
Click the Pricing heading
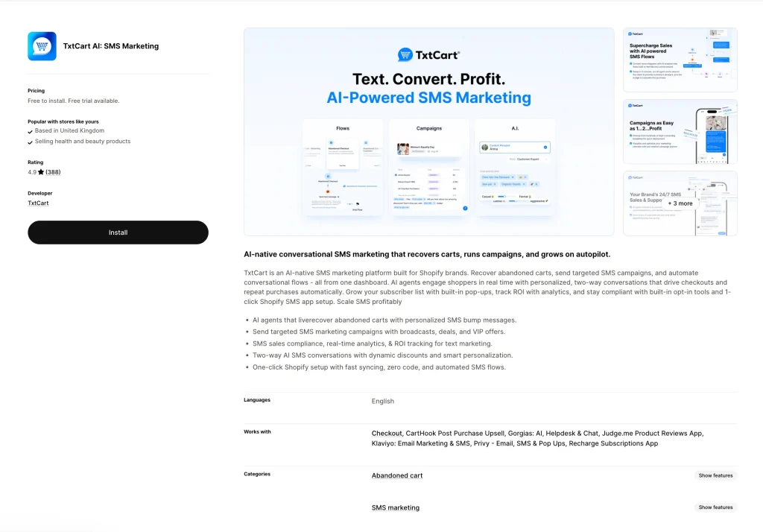tap(36, 91)
